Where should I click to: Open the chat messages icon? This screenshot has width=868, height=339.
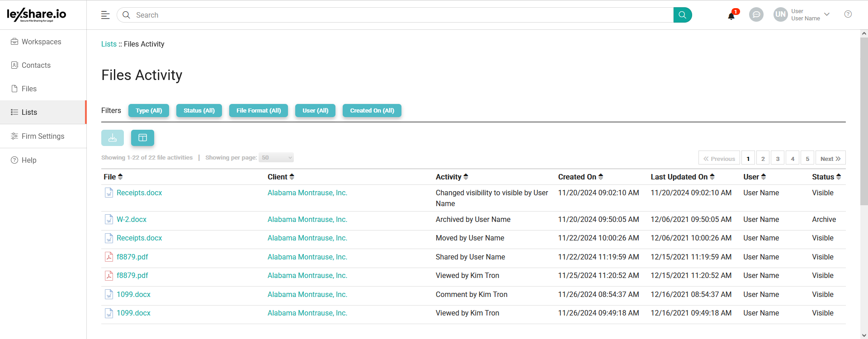[x=756, y=15]
